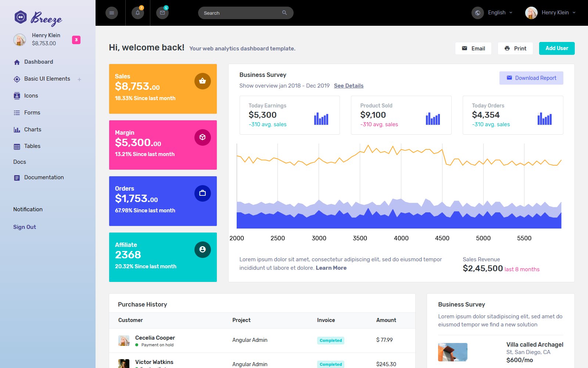Click the Charts bar icon in sidebar
The image size is (588, 368).
[x=17, y=130]
